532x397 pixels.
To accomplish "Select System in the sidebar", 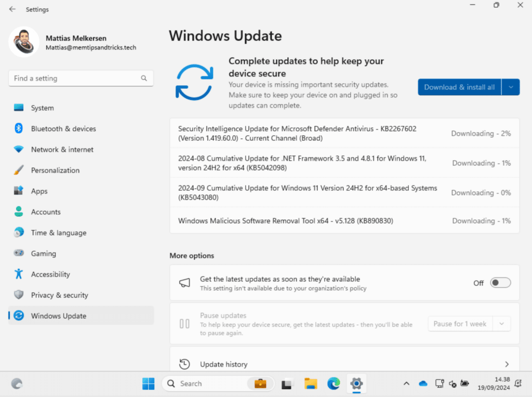I will [x=81, y=108].
